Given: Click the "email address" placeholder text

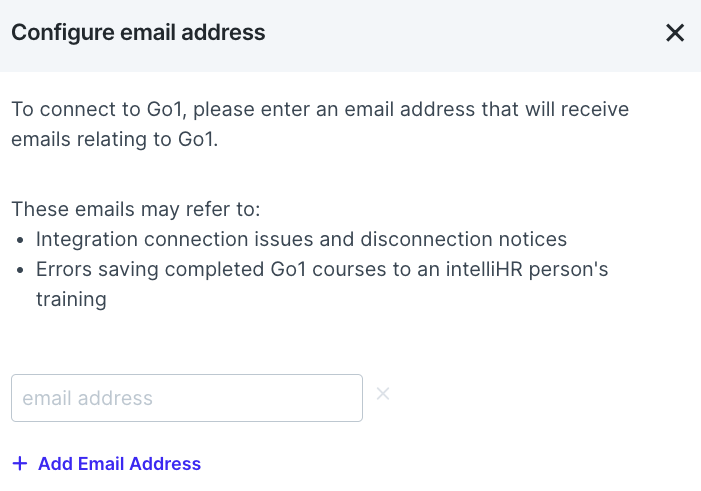Looking at the screenshot, I should click(88, 398).
